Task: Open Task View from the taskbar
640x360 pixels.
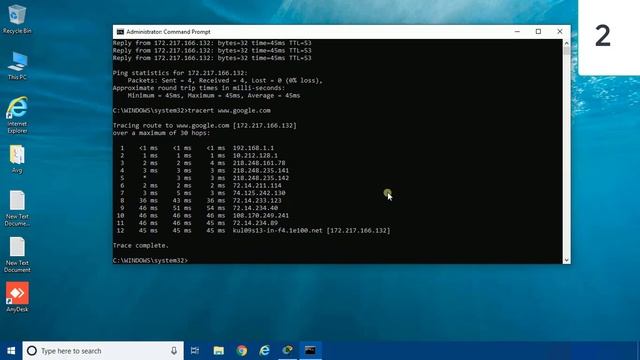Action: click(195, 351)
